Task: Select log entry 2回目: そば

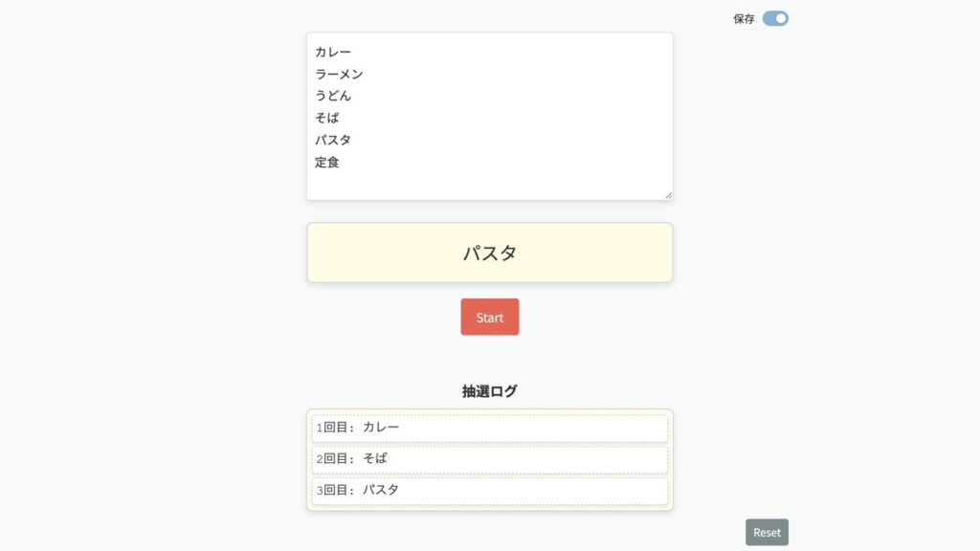Action: (489, 459)
